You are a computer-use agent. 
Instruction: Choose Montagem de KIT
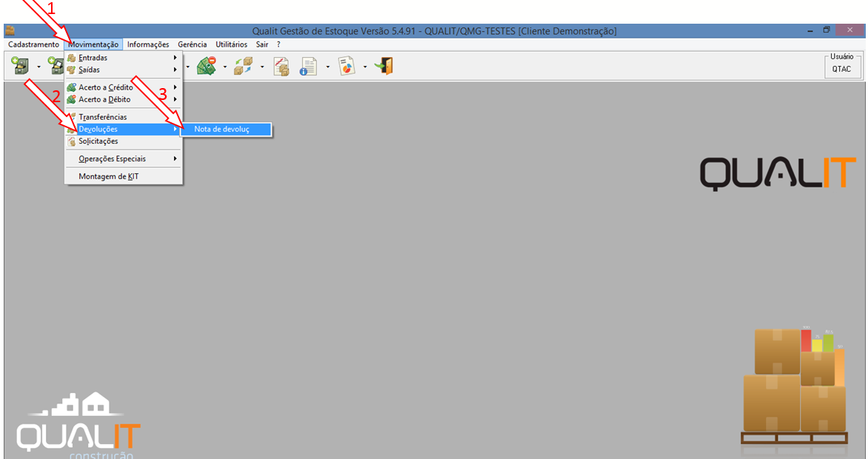124,177
